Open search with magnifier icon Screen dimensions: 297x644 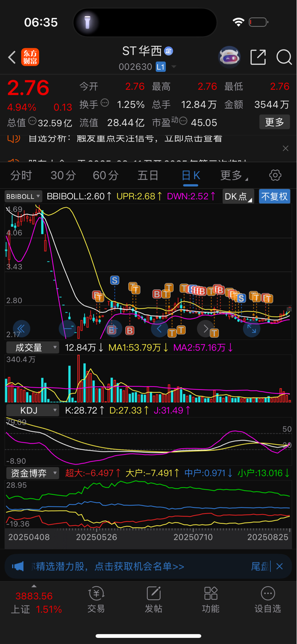coord(284,57)
